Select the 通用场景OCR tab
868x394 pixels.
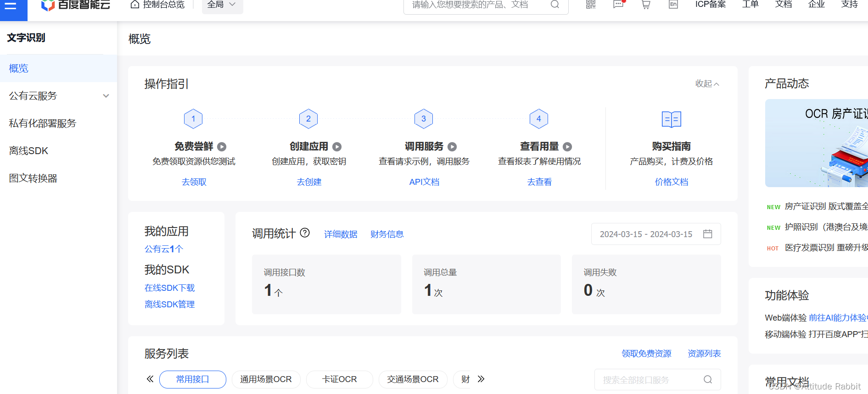coord(266,379)
